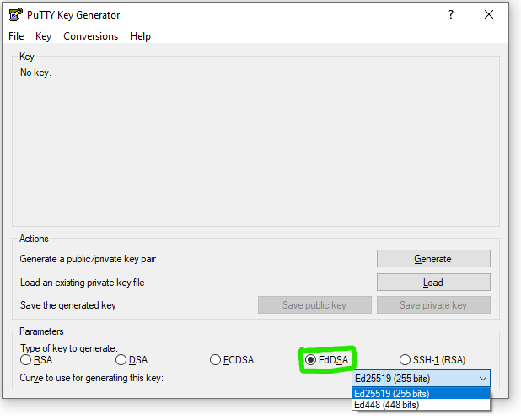The width and height of the screenshot is (521, 420).
Task: Select the ECDSA key type
Action: pos(232,360)
